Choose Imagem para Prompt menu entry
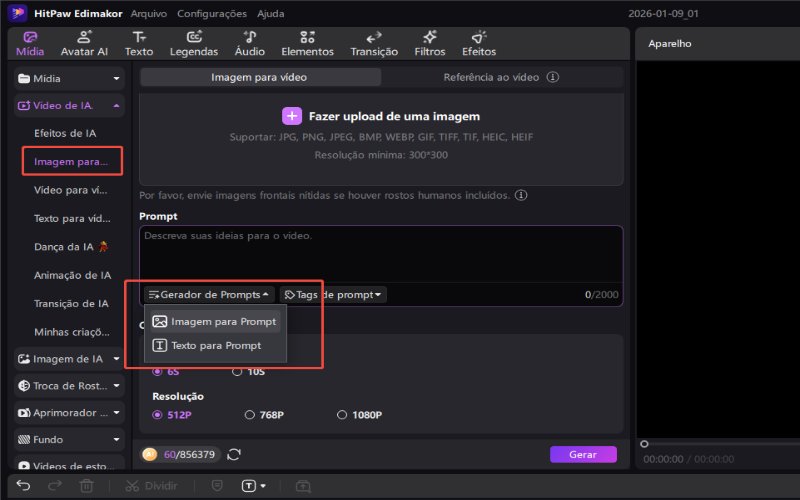Image resolution: width=800 pixels, height=500 pixels. 215,322
